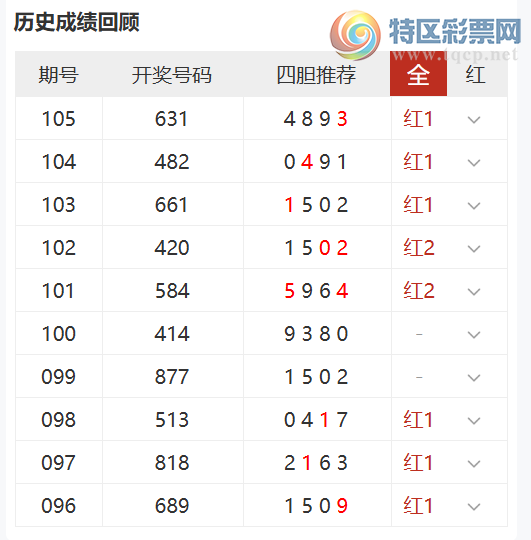Select the winning number 631 cell
Screen dimensions: 531x540
[171, 119]
